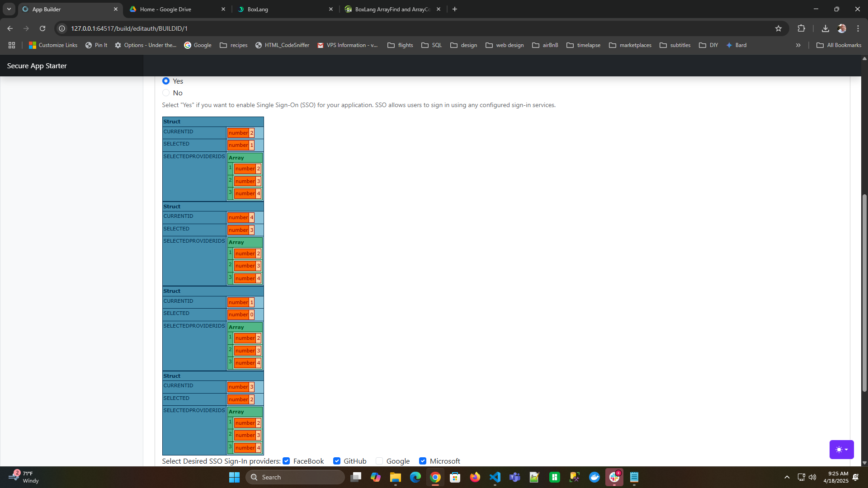Check the Google SSO provider checkbox
Screen dimensions: 868x488
click(x=379, y=461)
